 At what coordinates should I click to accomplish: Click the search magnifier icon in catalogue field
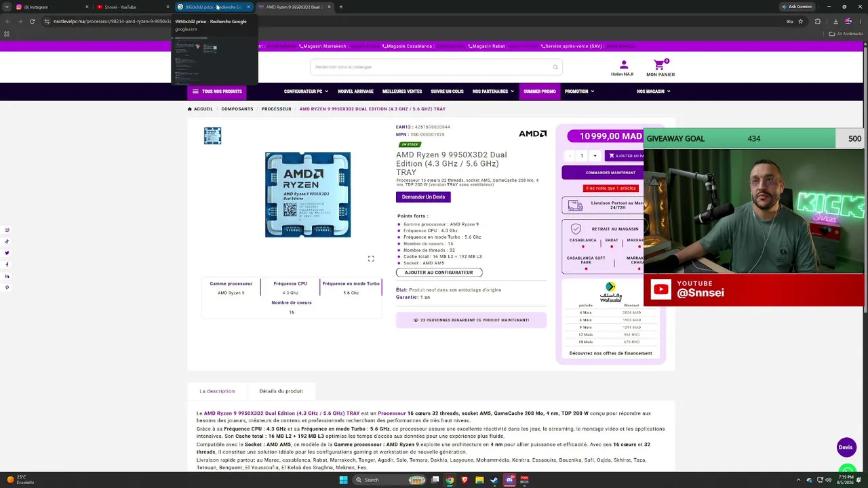pos(555,67)
